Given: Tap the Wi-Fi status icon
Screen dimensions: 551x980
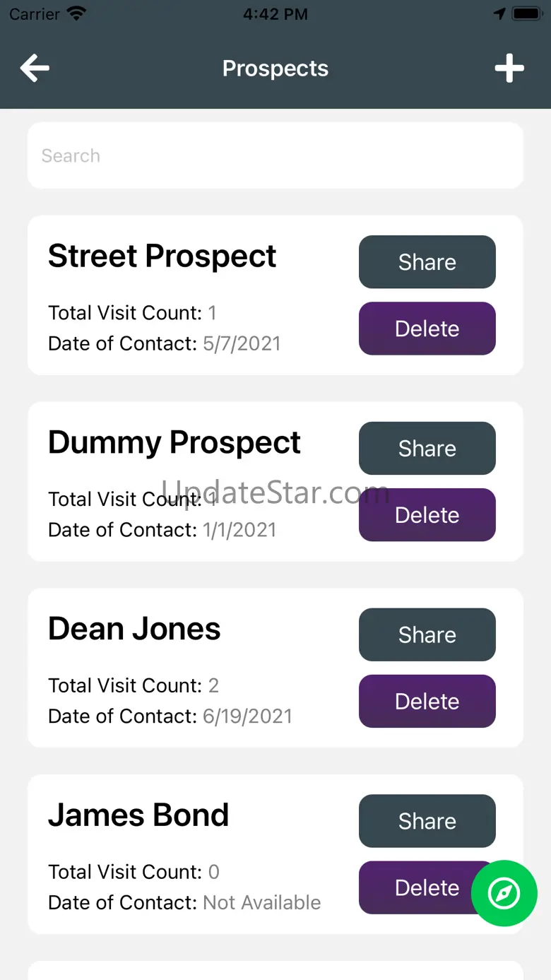Looking at the screenshot, I should pos(76,14).
